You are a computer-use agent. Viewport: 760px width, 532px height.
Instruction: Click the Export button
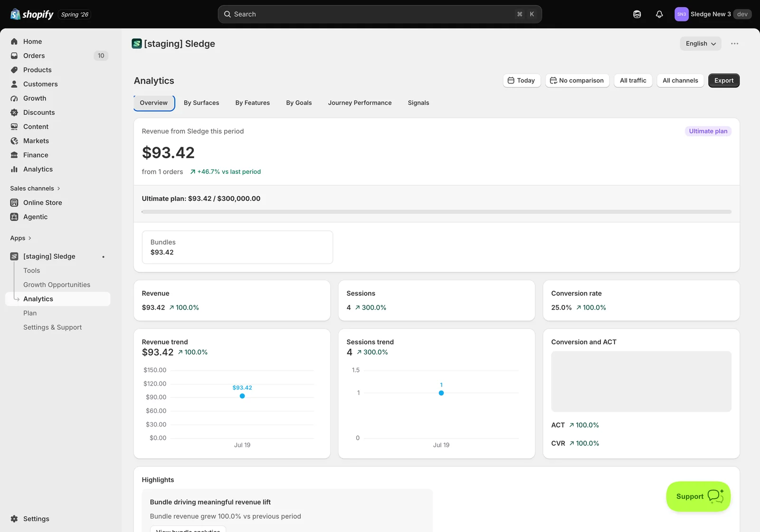724,81
